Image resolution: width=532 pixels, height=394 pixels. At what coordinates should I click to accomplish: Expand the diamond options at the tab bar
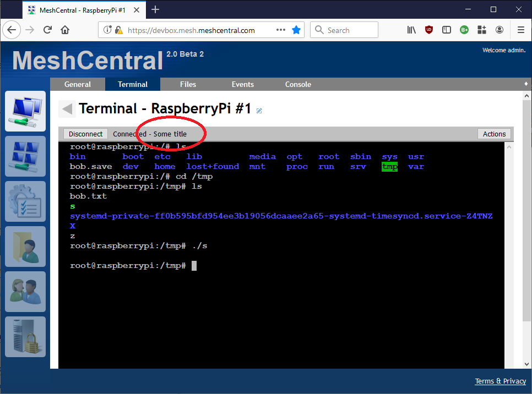click(x=526, y=84)
